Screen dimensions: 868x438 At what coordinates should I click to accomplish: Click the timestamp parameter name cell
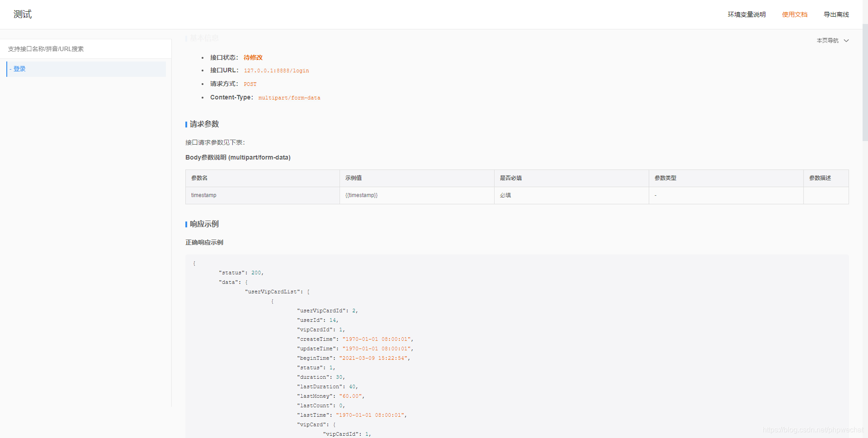pyautogui.click(x=262, y=195)
